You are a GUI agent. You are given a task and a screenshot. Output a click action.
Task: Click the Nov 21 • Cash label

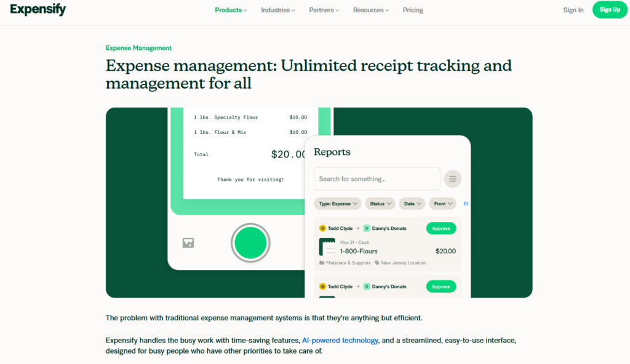point(354,242)
